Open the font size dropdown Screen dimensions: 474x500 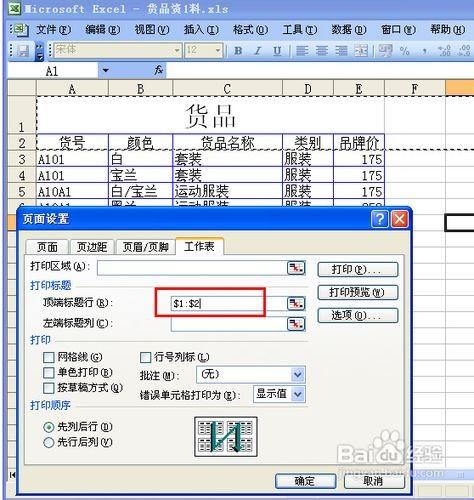pos(218,51)
